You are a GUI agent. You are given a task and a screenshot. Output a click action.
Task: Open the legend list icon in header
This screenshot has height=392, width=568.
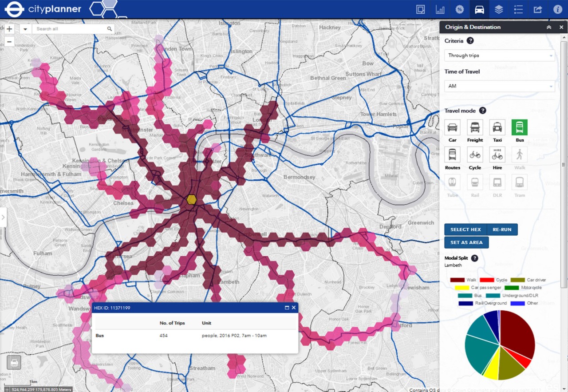point(518,9)
